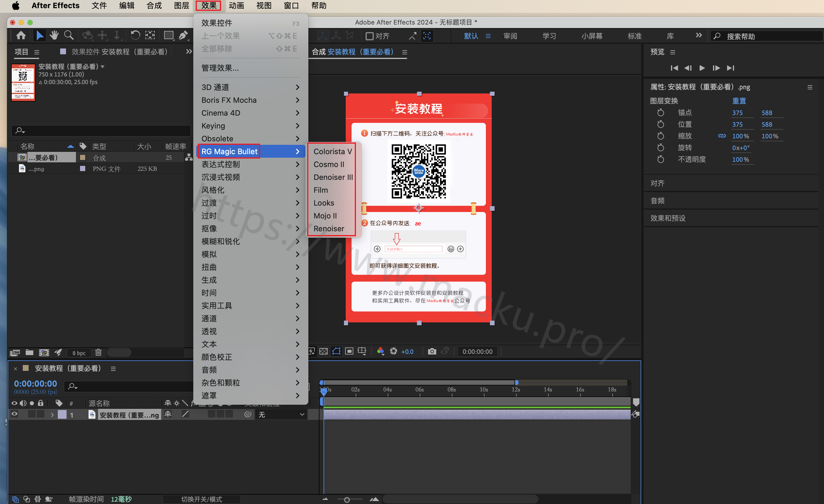Open the Boris FX Mocha submenu

[250, 100]
